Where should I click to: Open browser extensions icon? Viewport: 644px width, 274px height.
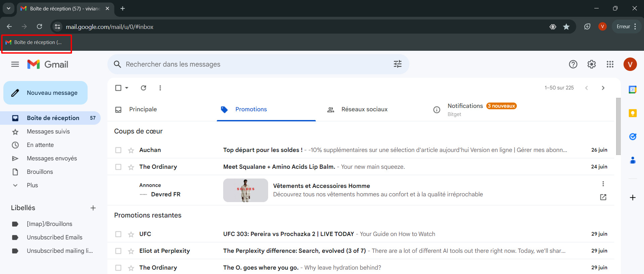587,27
